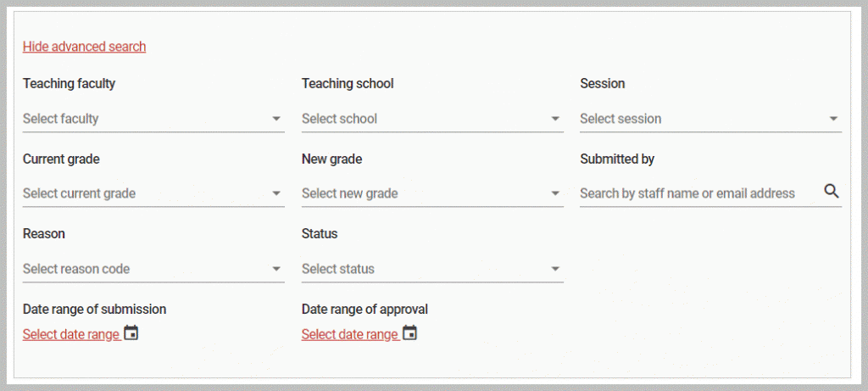This screenshot has width=868, height=391.
Task: Open calendar icon for submission date range
Action: (x=131, y=332)
